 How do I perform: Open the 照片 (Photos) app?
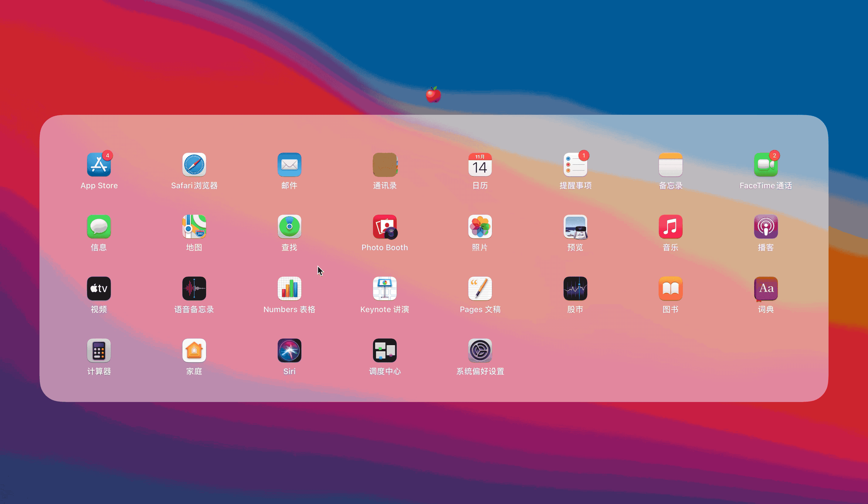point(480,227)
